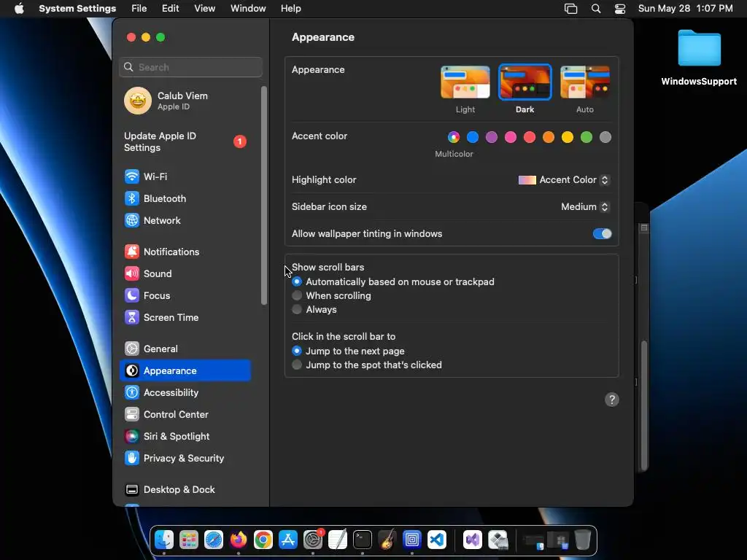The width and height of the screenshot is (747, 560).
Task: Select Multicolor accent color
Action: 454,138
